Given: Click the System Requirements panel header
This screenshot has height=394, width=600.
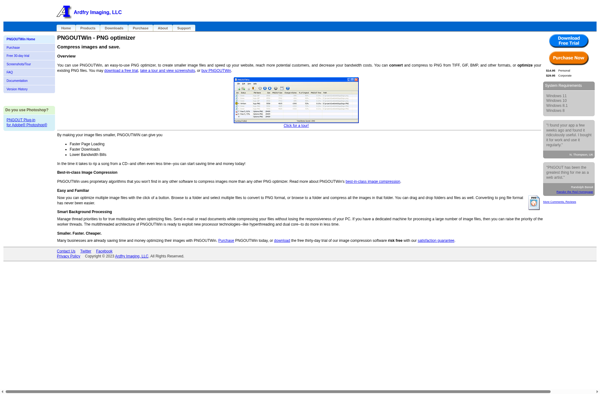Looking at the screenshot, I should pyautogui.click(x=569, y=86).
